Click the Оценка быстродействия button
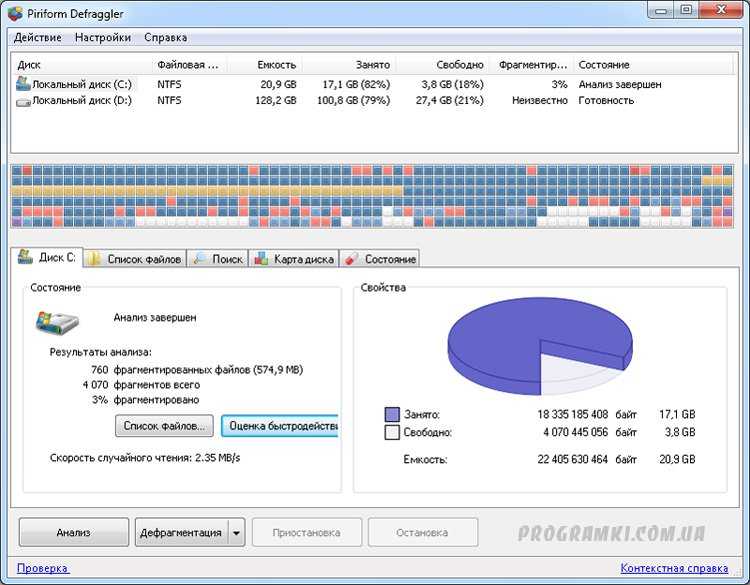750x585 pixels. [280, 426]
